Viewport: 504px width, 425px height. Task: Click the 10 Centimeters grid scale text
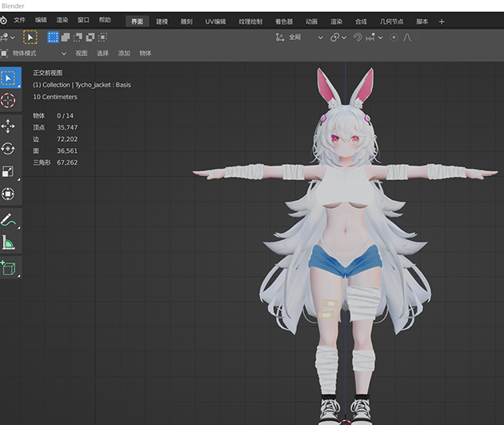[55, 97]
